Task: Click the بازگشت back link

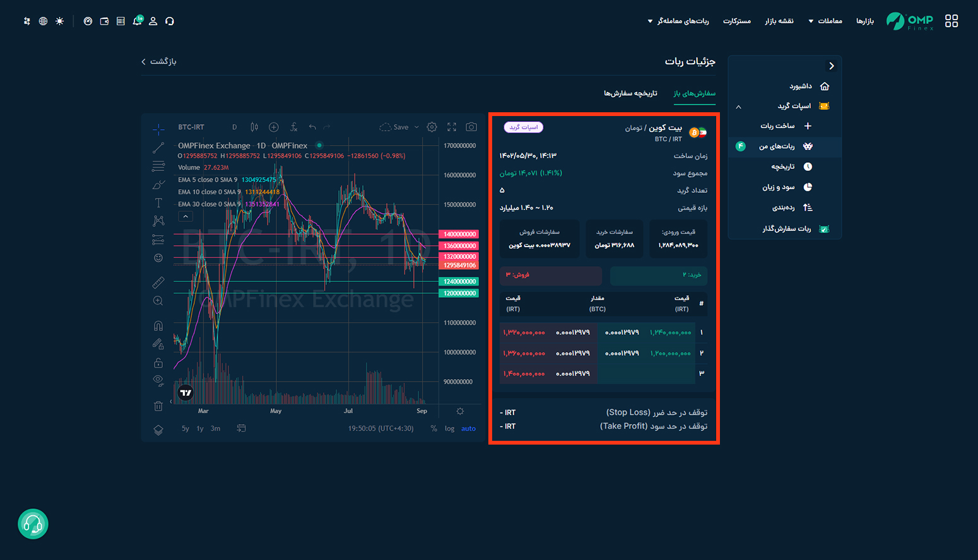Action: click(159, 61)
